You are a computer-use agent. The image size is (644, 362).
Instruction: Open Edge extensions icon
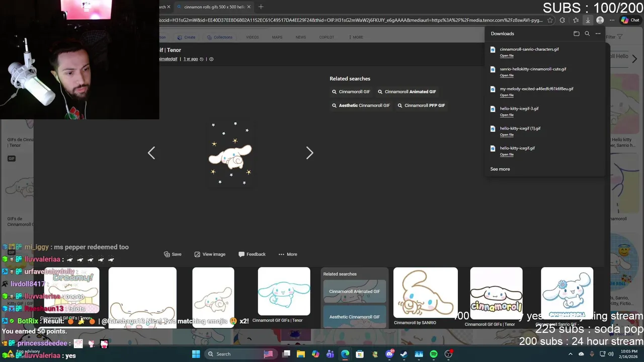(562, 20)
